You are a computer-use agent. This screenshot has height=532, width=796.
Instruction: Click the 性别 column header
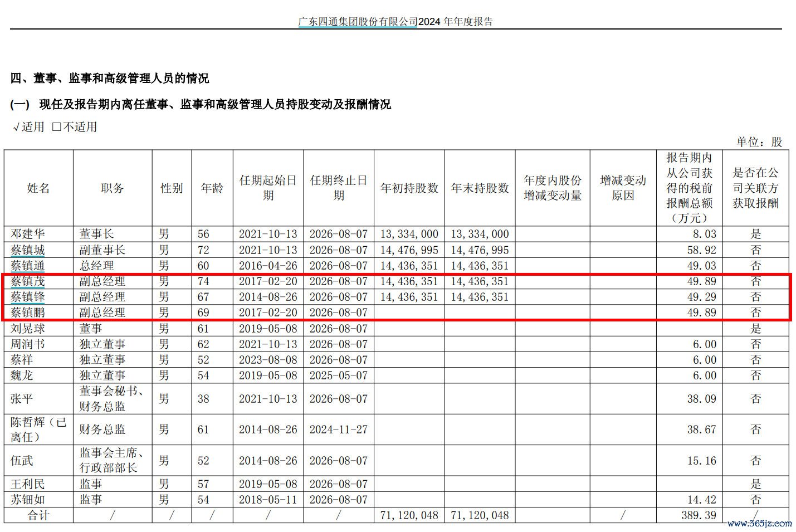[172, 188]
